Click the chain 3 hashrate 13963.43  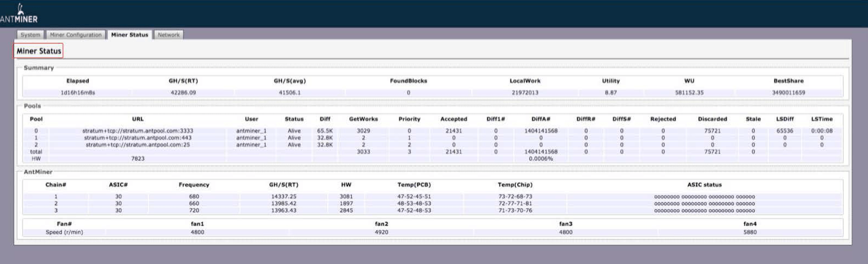(284, 210)
